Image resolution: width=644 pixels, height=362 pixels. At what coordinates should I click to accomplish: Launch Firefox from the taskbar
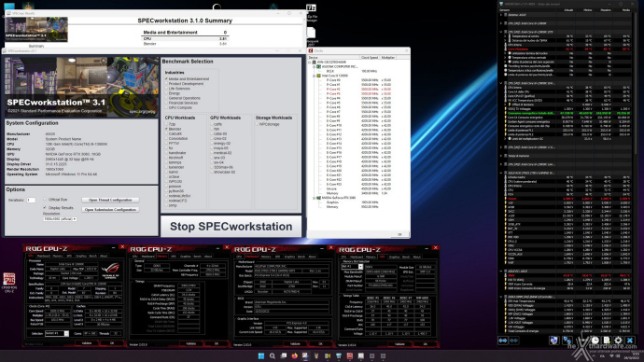295,355
